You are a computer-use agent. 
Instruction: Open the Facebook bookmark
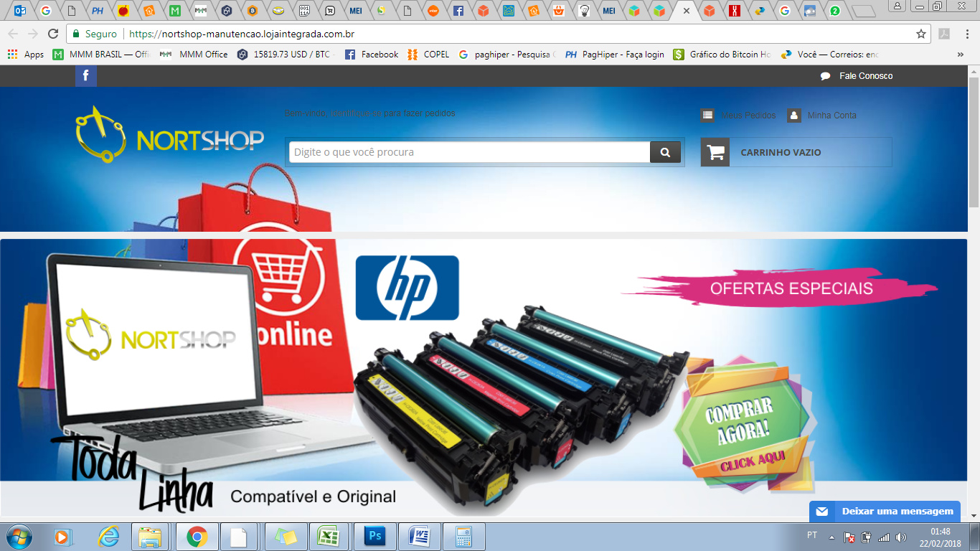click(x=372, y=54)
